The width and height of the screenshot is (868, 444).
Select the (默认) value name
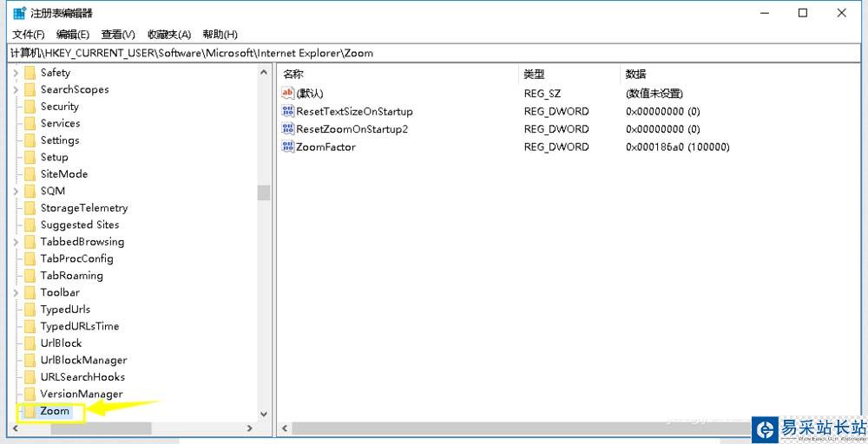310,94
